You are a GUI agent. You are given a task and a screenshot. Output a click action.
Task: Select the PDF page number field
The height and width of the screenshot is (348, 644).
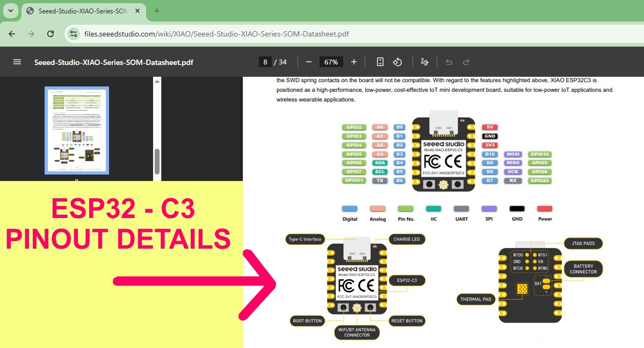coord(265,62)
